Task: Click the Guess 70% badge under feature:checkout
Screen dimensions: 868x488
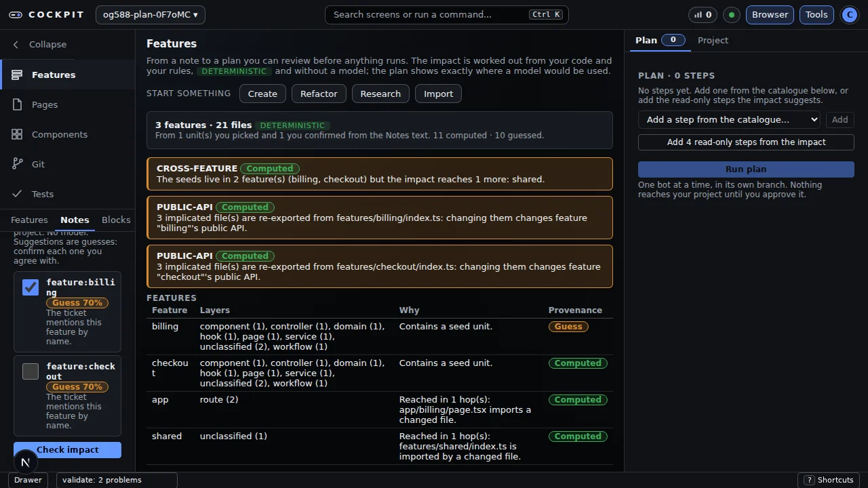Action: 77,387
